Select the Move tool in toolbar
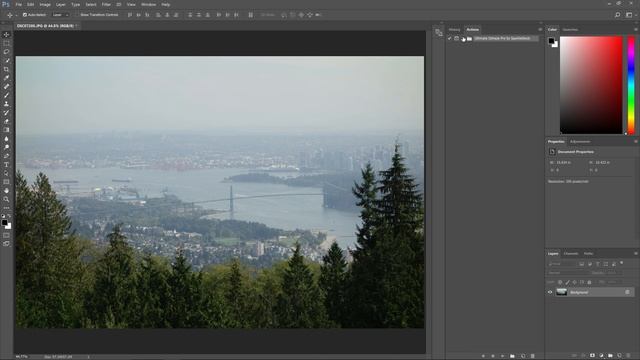The width and height of the screenshot is (640, 360). tap(6, 35)
